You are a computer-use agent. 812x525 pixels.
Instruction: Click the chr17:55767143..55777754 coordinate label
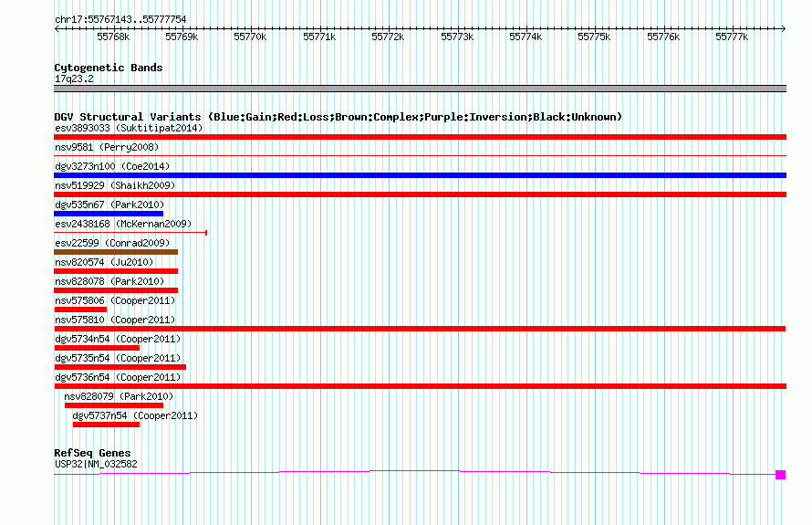(x=120, y=20)
